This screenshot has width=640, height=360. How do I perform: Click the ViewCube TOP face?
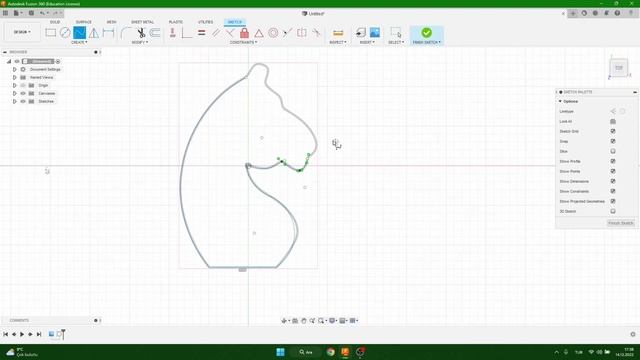[619, 68]
